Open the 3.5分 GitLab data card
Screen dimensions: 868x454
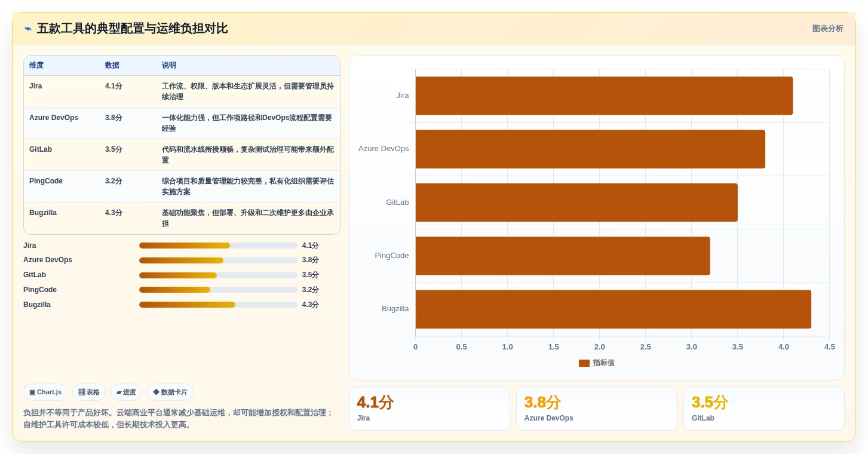coord(764,409)
